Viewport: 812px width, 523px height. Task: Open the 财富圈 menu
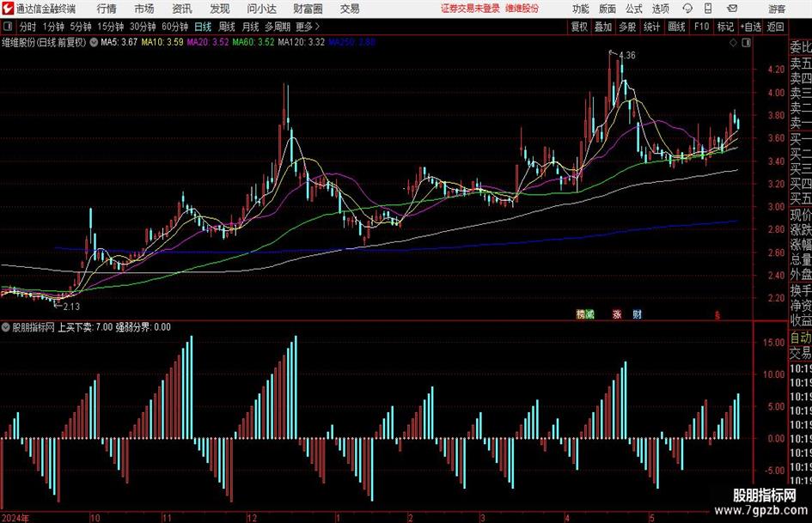click(308, 9)
